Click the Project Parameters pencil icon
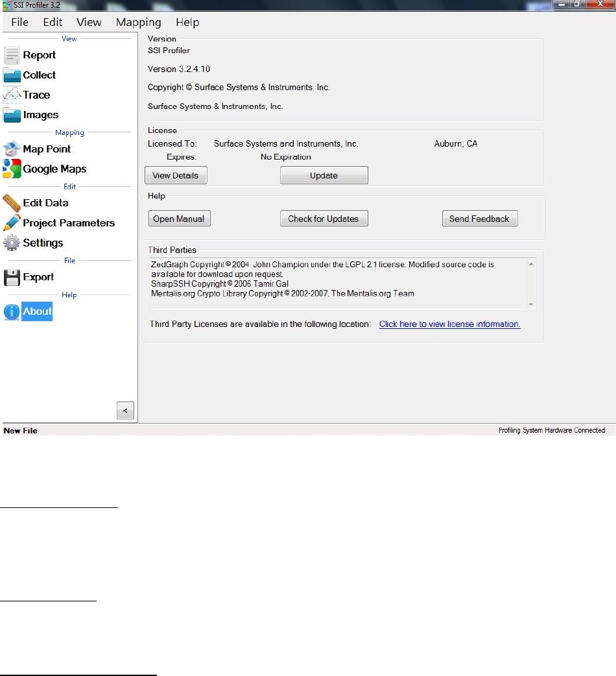 point(12,223)
